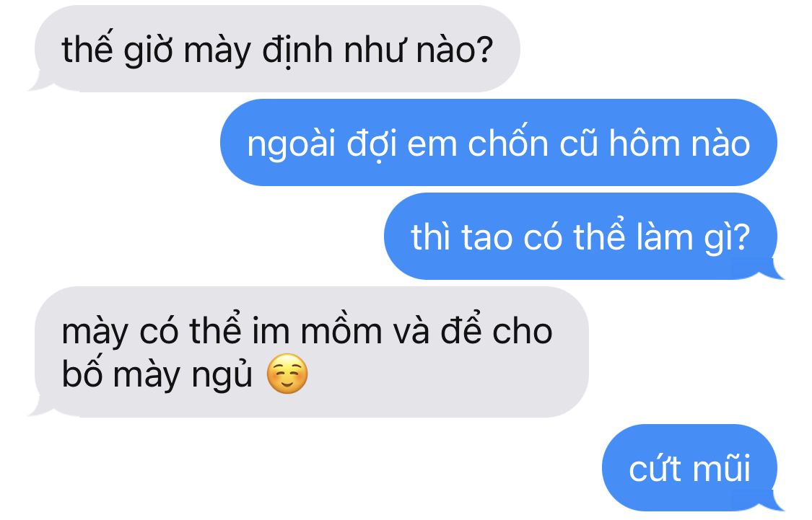The width and height of the screenshot is (812, 520).
Task: Click the word "mũi" in the last bubble
Action: pyautogui.click(x=721, y=467)
